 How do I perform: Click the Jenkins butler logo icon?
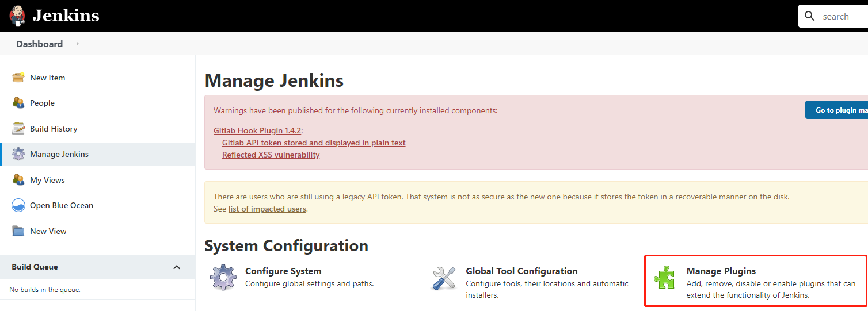[18, 15]
